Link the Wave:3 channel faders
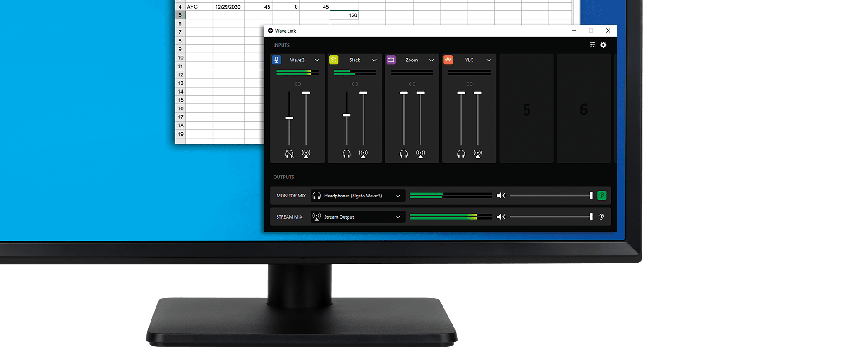The height and width of the screenshot is (347, 868). point(297,84)
